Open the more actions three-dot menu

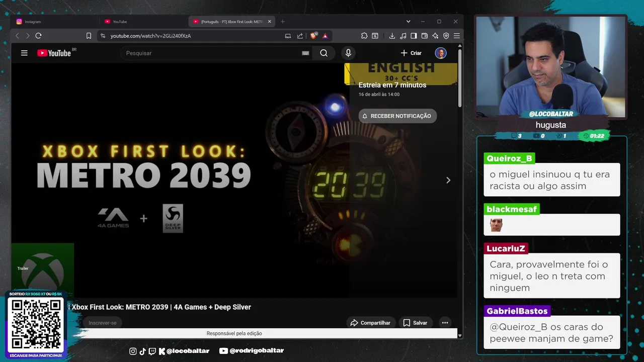click(x=445, y=323)
